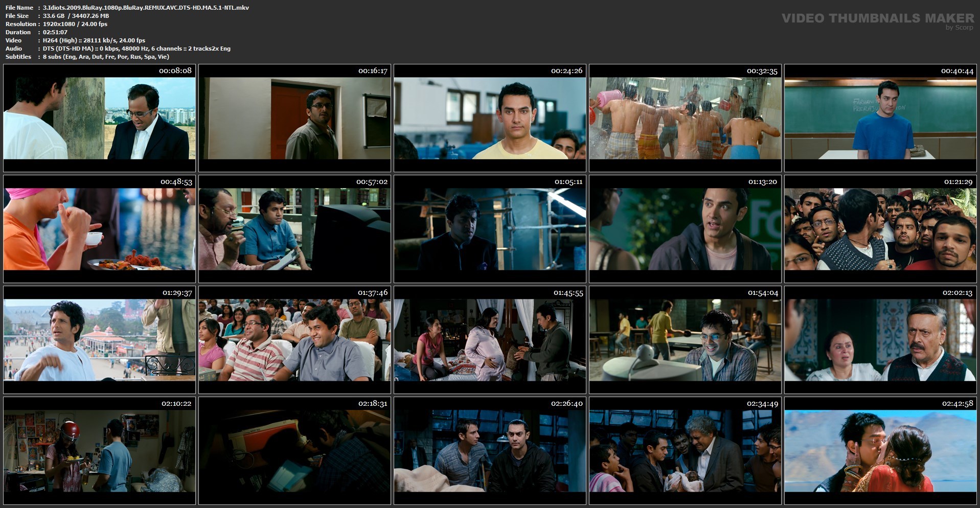
Task: Open the thumbnail at 01:29:37
Action: [x=99, y=340]
